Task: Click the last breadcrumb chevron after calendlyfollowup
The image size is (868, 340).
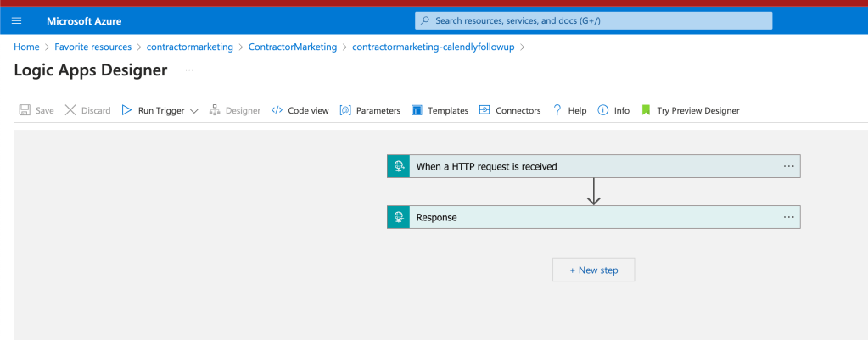Action: [522, 47]
